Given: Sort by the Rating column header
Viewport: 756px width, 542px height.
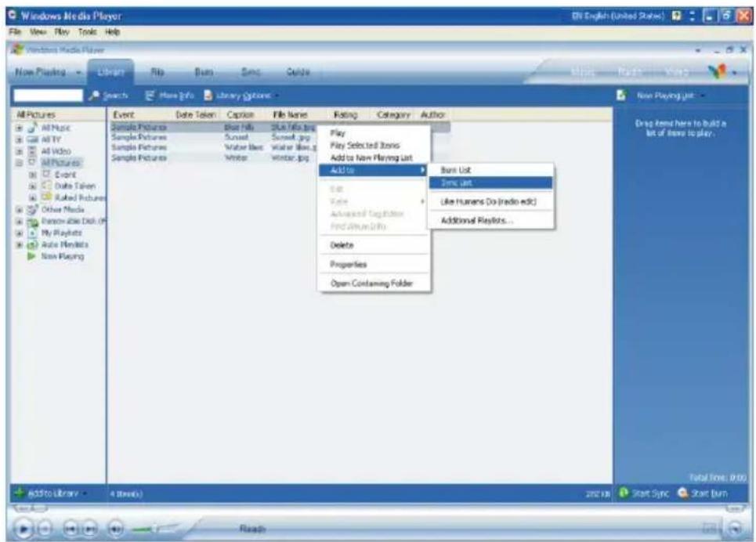Looking at the screenshot, I should [350, 115].
